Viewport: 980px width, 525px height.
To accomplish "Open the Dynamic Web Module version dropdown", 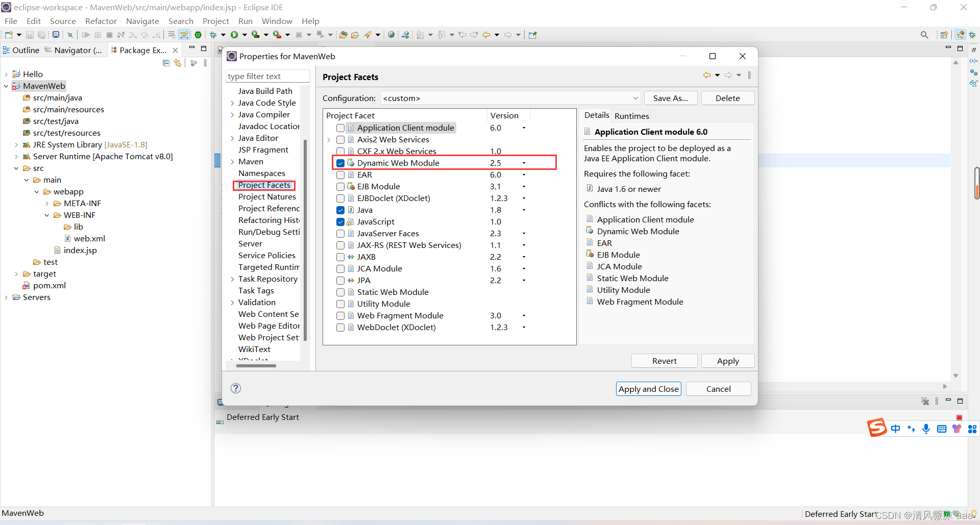I will coord(524,163).
